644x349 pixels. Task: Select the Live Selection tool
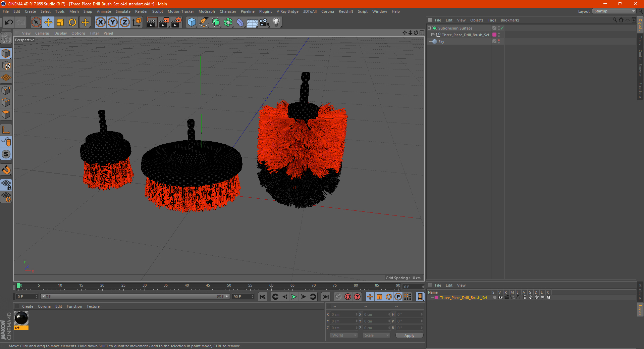36,22
